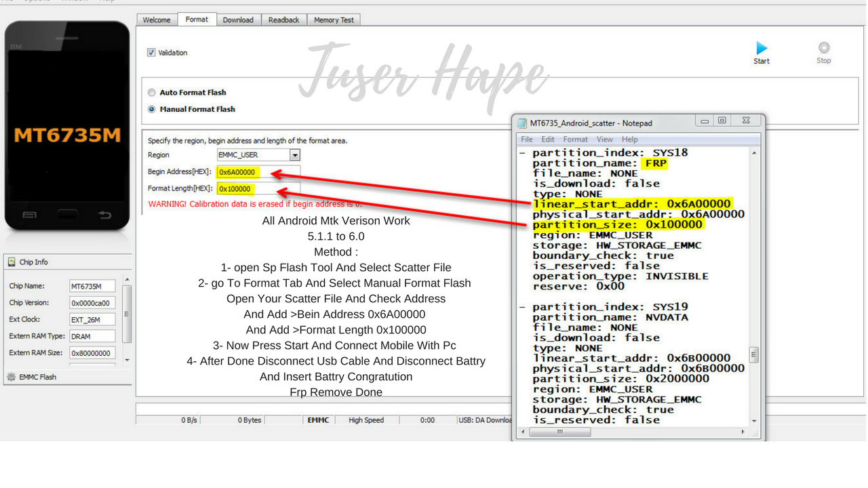Switch to the Format tab in SP Flash Tool

197,19
